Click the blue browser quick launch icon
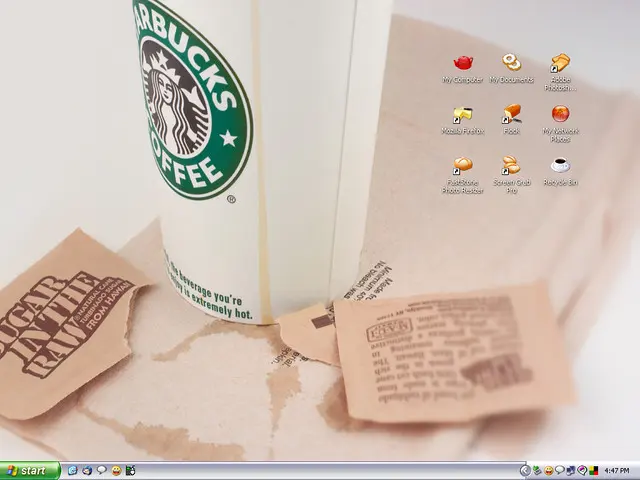Viewport: 640px width, 480px height. [73, 471]
